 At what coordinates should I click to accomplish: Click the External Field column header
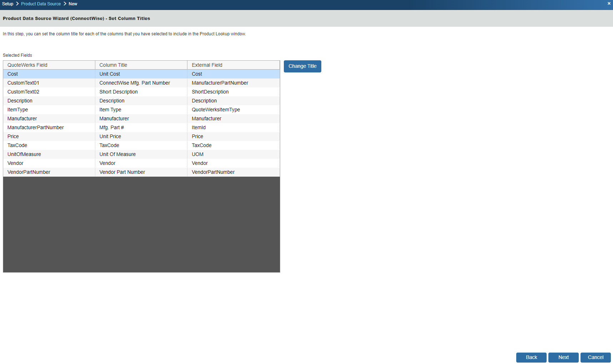pos(233,65)
